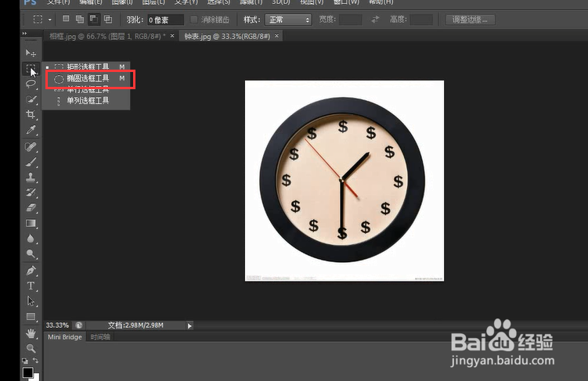Switch to the 钟表.jpg document tab
The image size is (588, 381).
click(x=227, y=36)
